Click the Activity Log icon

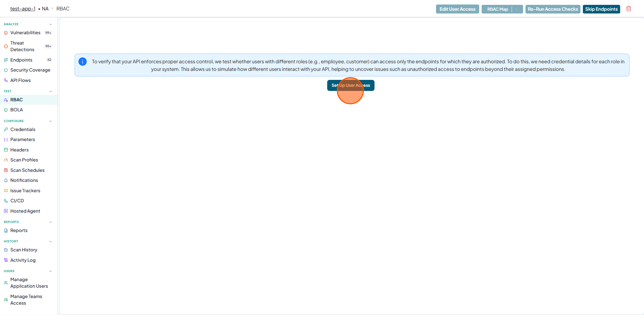6,260
